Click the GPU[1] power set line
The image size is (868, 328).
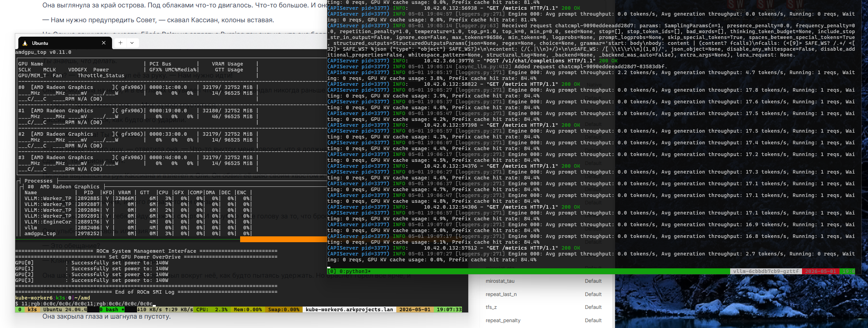coord(92,269)
